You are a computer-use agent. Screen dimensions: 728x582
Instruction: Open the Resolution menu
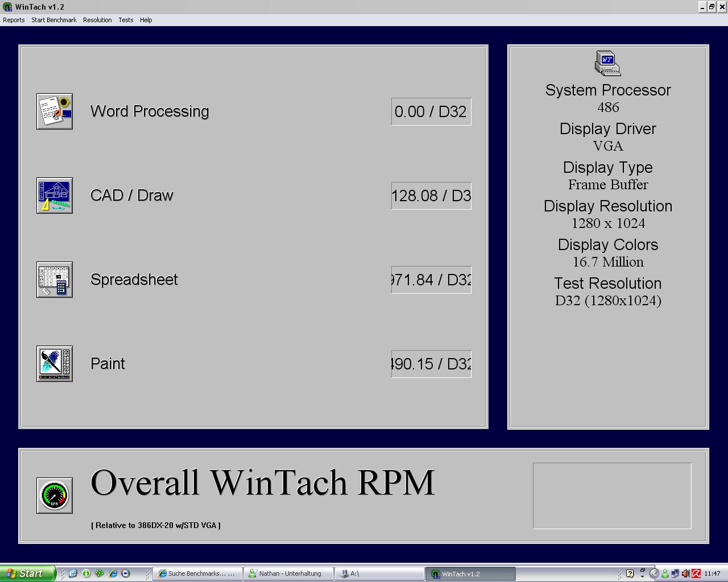point(97,20)
